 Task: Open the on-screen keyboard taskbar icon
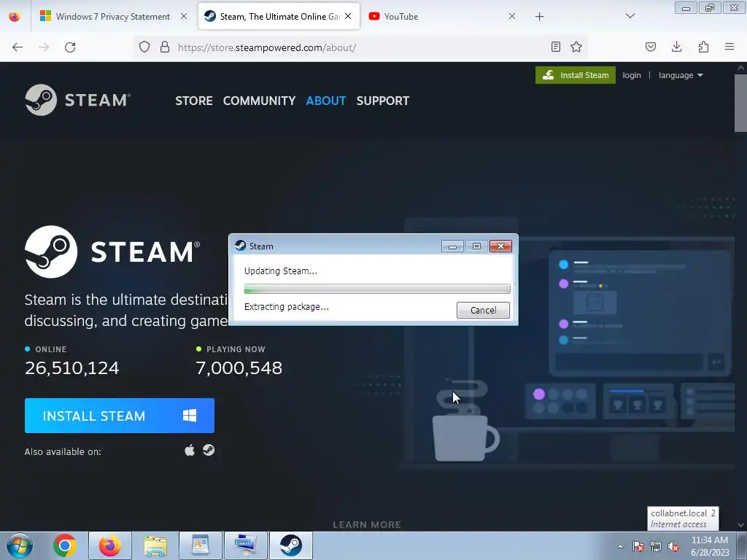pyautogui.click(x=246, y=545)
